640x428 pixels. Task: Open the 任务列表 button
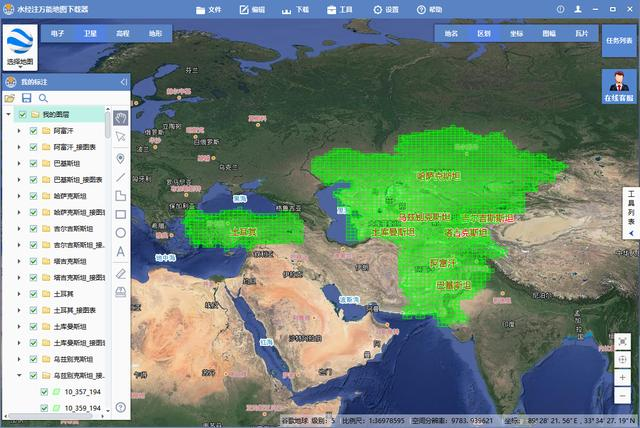[619, 40]
